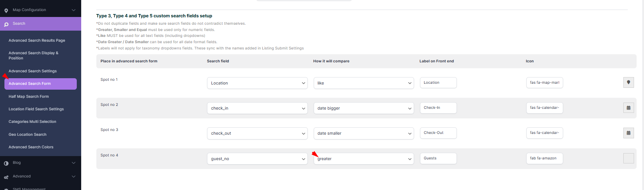Open the 'greater' compare dropdown for Spot 4

tap(364, 159)
